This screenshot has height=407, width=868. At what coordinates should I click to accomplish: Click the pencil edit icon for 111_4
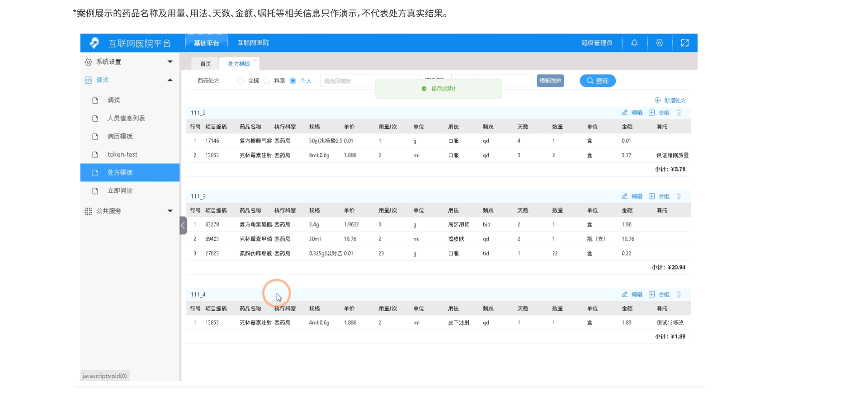pos(624,294)
